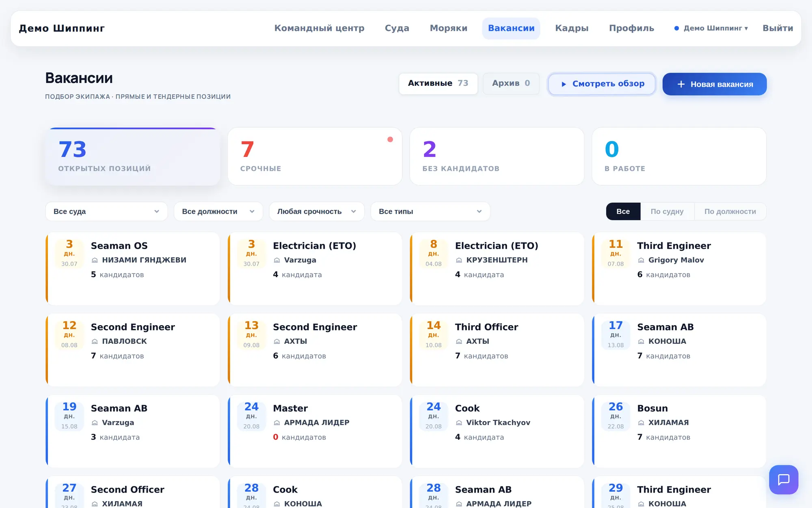Click the 26 дн. 22.08 deadline badge

tap(615, 416)
